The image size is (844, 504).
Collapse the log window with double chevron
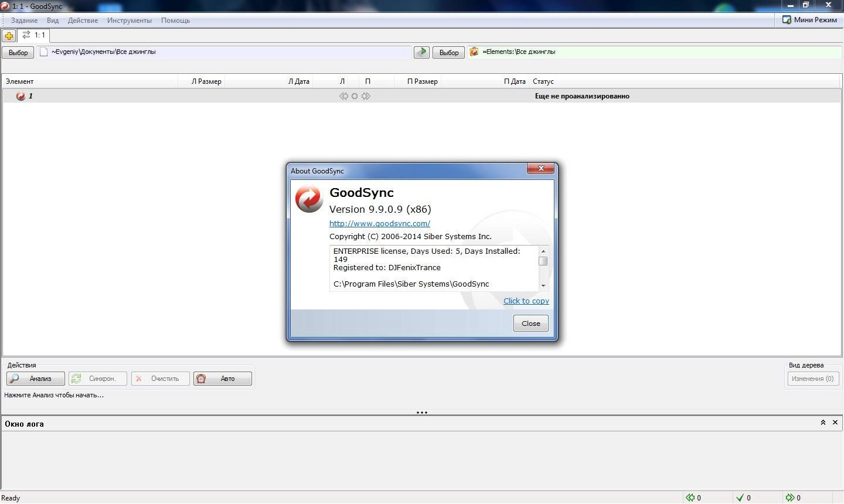click(823, 423)
